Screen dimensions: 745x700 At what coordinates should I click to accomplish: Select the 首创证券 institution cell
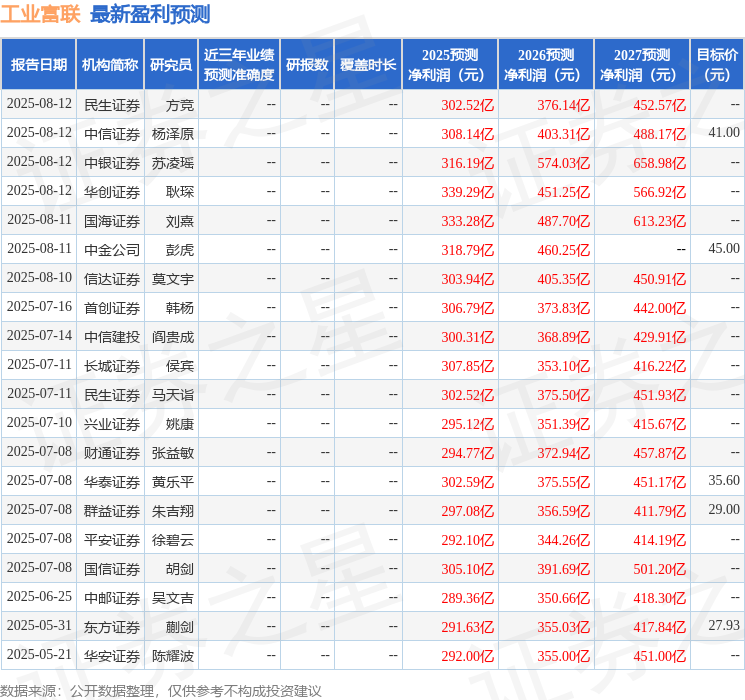click(112, 308)
